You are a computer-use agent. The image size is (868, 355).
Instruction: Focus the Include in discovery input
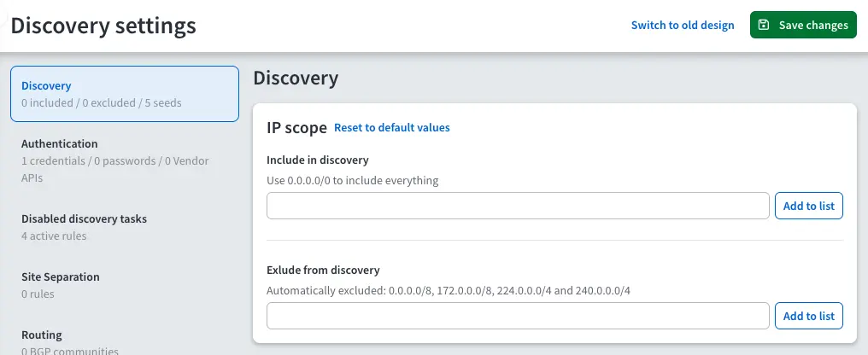[518, 206]
